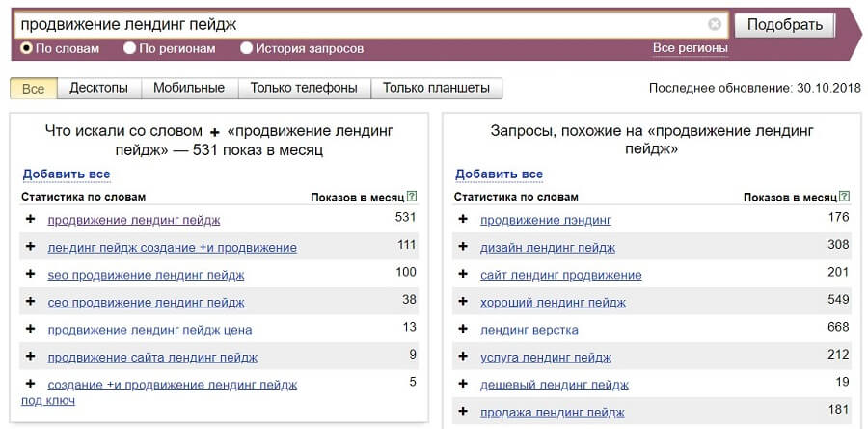
Task: Click the 668 value for 'лендинг верстка'
Action: click(837, 327)
